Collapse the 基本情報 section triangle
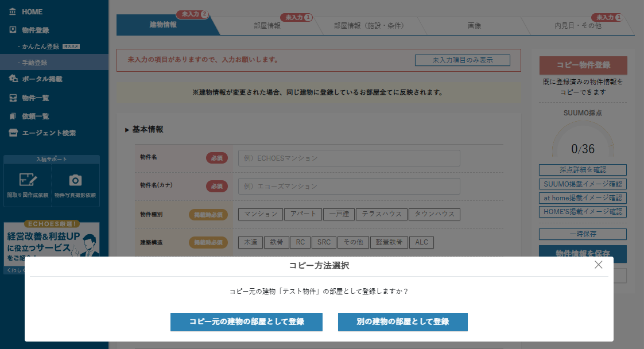 pos(127,130)
